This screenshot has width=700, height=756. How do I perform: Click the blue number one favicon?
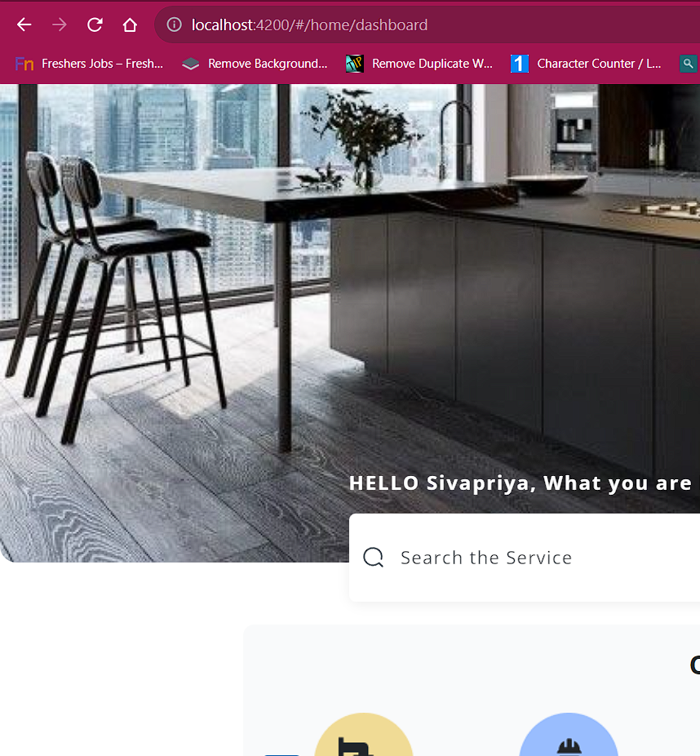pyautogui.click(x=520, y=64)
